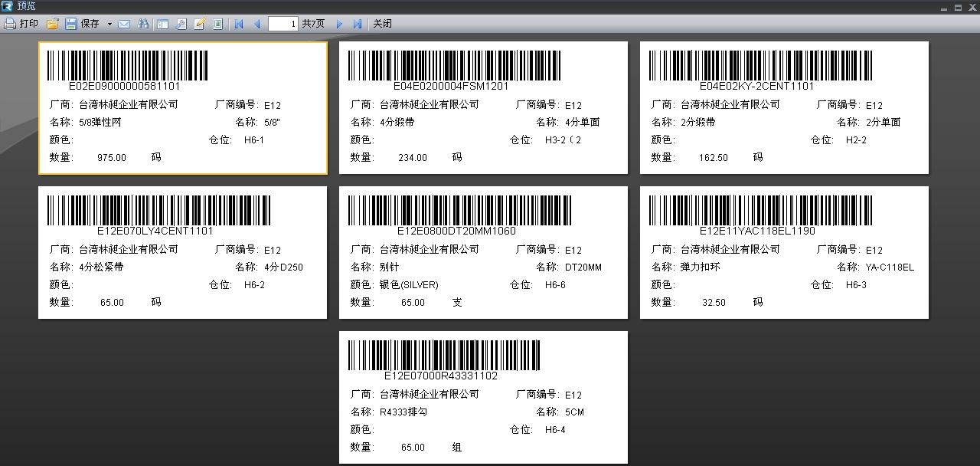Click spec value 4分D250
Viewport: 980px width, 466px height.
(x=283, y=267)
